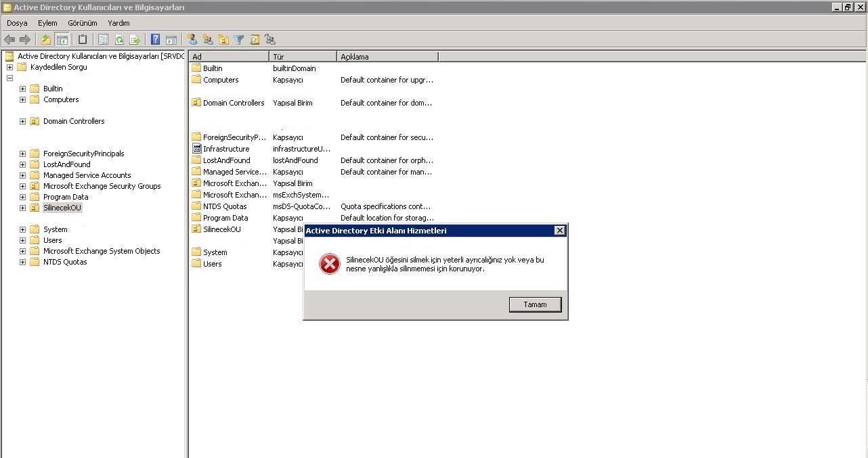Expand the System node in the tree

click(23, 229)
